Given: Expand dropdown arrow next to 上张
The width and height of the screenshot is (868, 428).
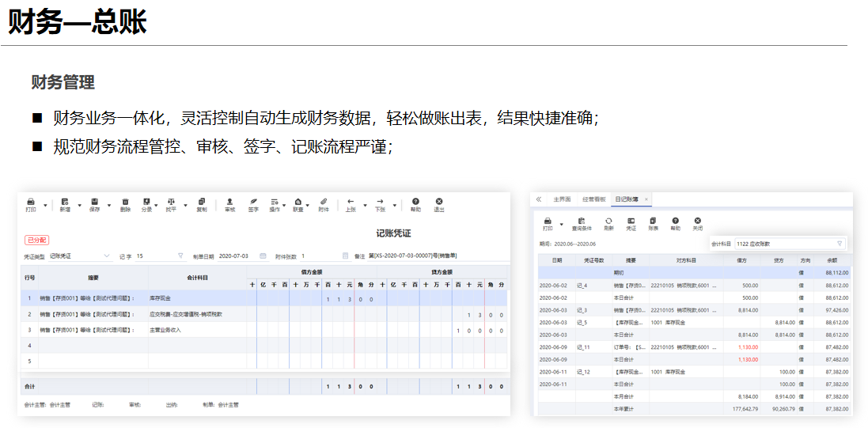Looking at the screenshot, I should [x=365, y=206].
